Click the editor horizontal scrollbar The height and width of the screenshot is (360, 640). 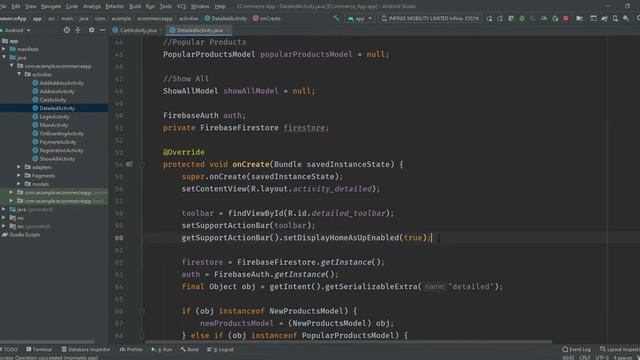point(348,342)
